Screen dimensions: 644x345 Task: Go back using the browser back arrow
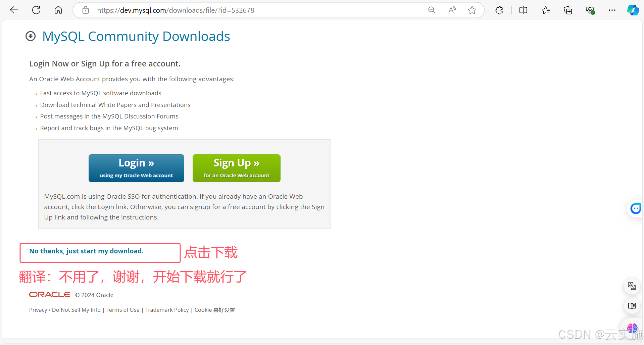click(x=14, y=10)
